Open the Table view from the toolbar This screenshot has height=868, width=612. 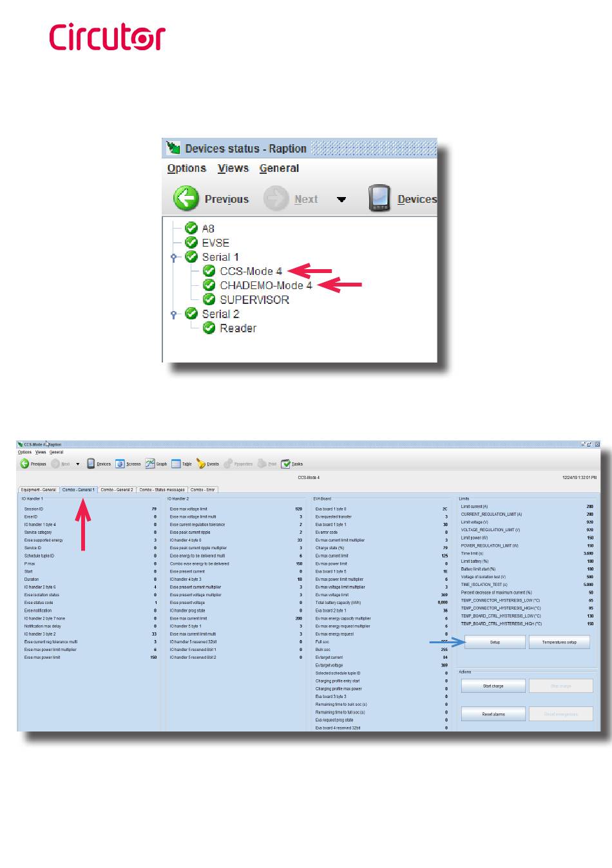point(182,464)
